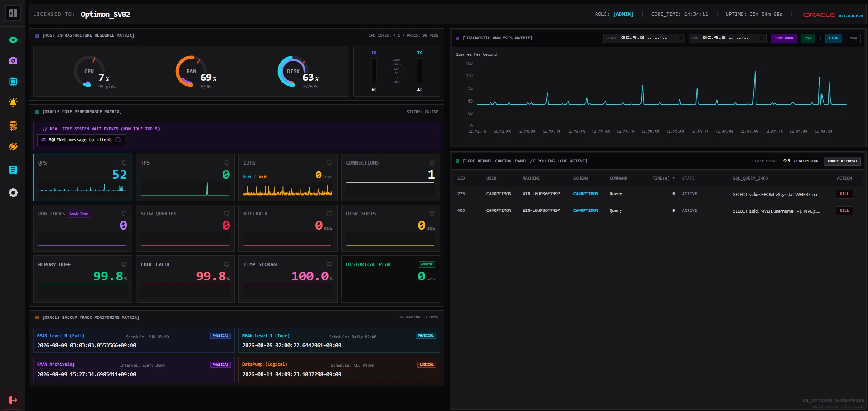Select the 10M time range
Image resolution: width=868 pixels, height=411 pixels.
pos(853,38)
